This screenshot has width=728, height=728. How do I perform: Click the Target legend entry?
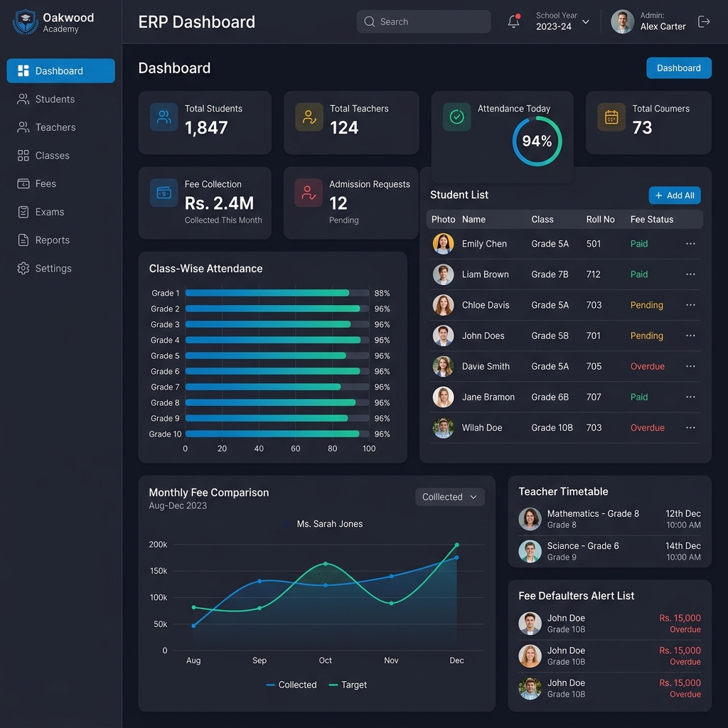click(x=348, y=685)
